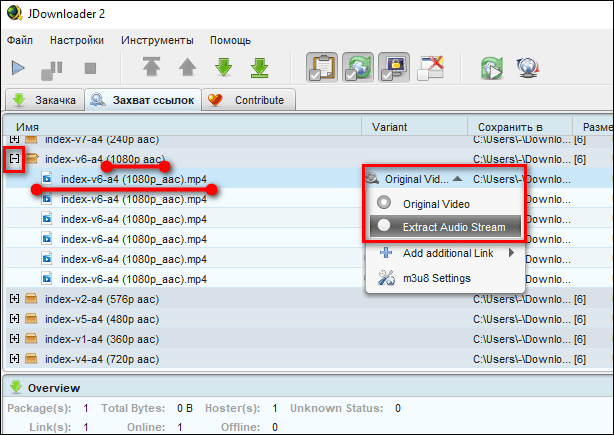Open the Original Vid... variant dropdown
The width and height of the screenshot is (614, 435).
(x=415, y=179)
